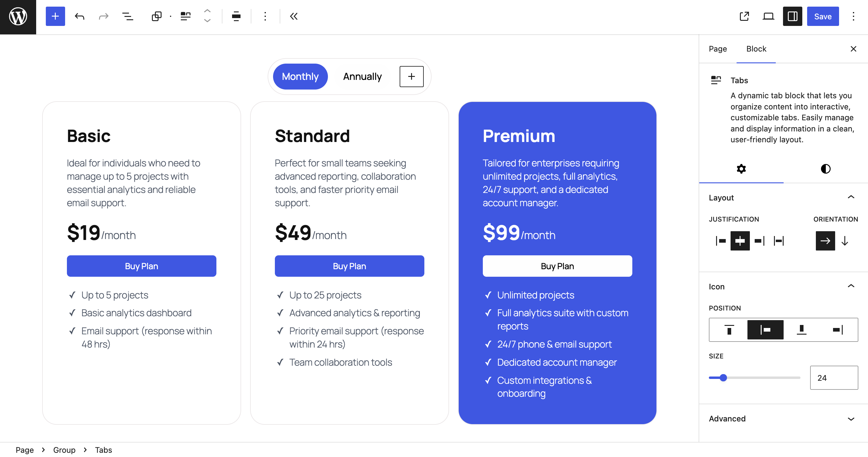Collapse the block toolbar with double-chevron icon
The image size is (868, 457).
coord(294,16)
